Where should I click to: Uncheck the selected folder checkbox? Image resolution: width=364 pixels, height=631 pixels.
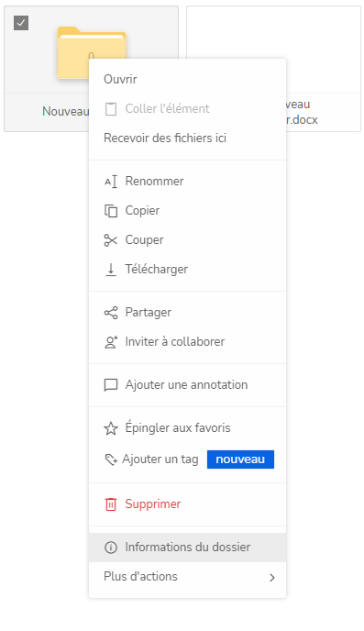point(21,23)
